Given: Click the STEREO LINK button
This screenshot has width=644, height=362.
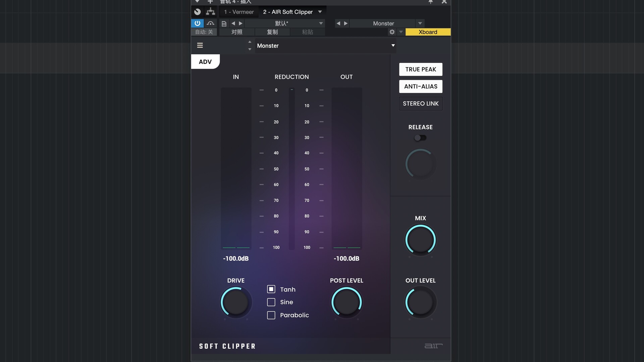Looking at the screenshot, I should click(x=421, y=104).
